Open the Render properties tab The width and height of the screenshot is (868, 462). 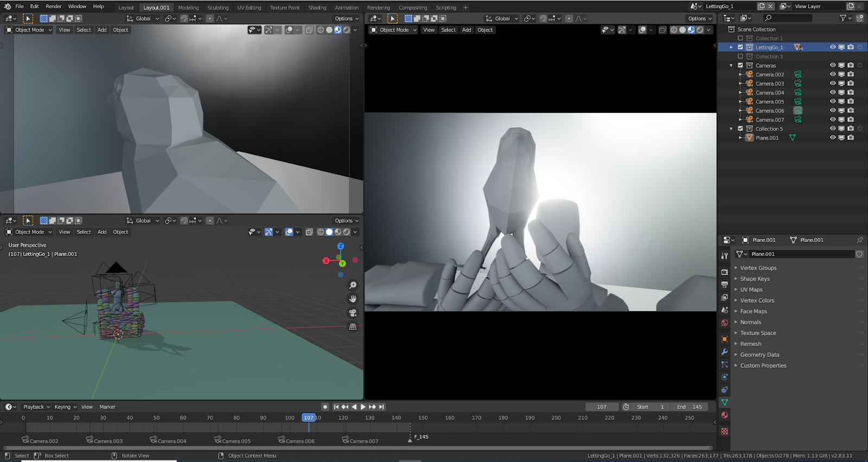click(x=724, y=272)
